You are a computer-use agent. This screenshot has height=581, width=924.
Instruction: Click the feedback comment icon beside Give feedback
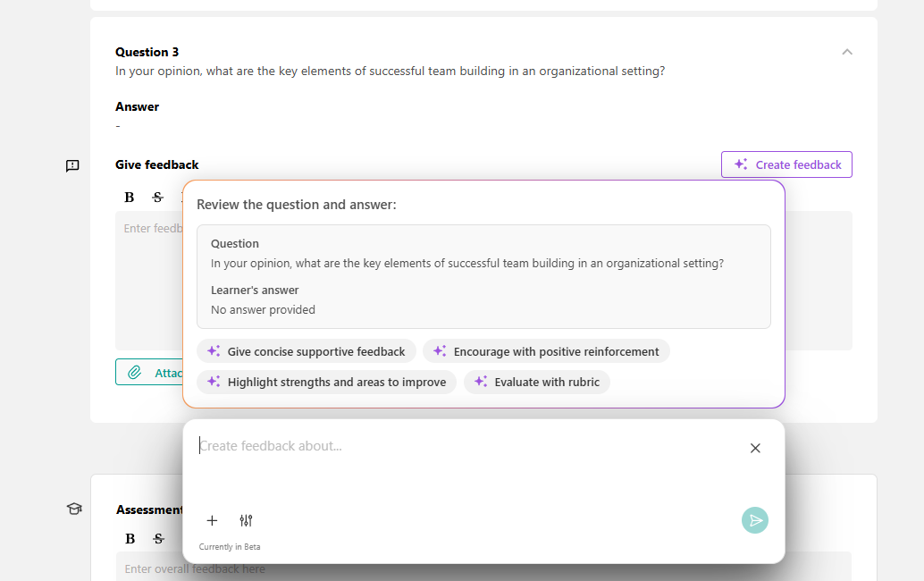72,165
